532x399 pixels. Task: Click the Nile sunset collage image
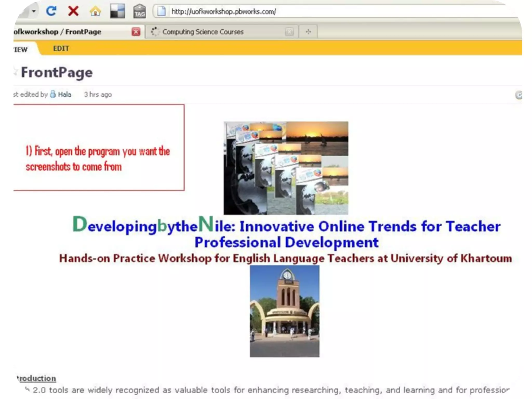(x=286, y=168)
